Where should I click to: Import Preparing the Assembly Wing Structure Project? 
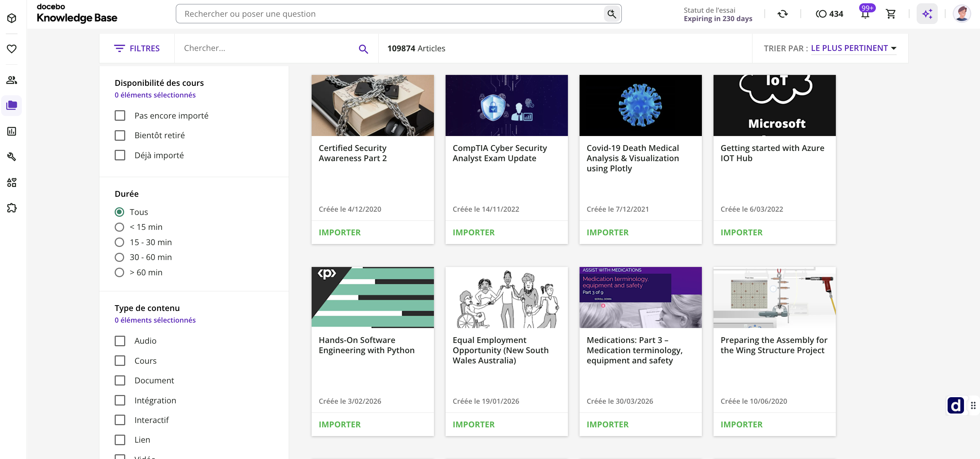pos(741,424)
